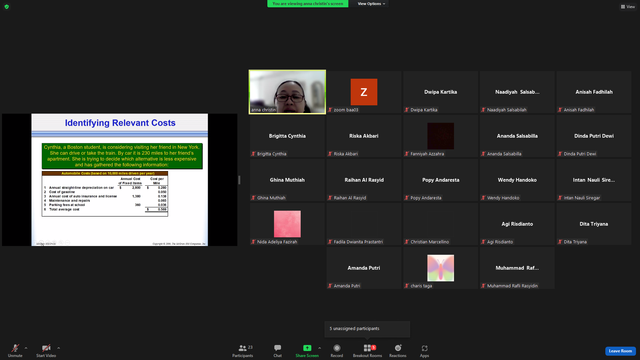Open the View Options dropdown
This screenshot has width=640, height=360.
pyautogui.click(x=371, y=4)
